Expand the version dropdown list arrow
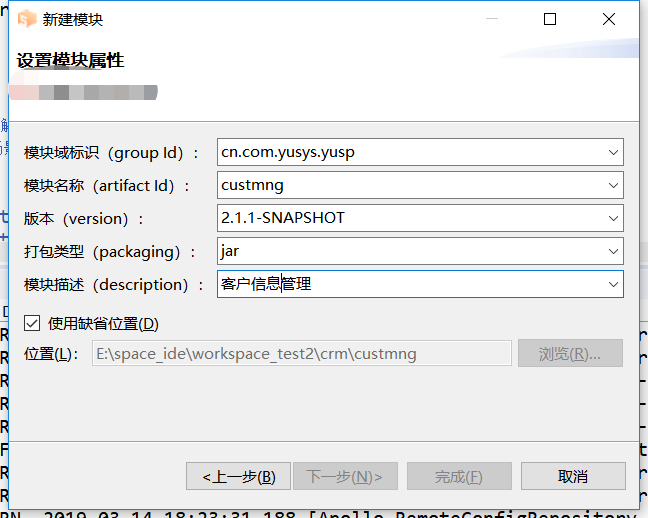648x518 pixels. 613,218
